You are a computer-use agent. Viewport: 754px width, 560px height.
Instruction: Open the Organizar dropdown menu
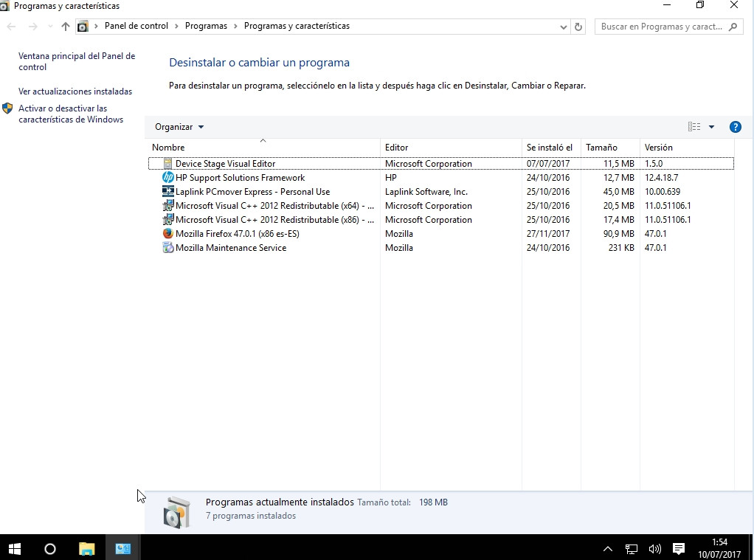coord(179,127)
